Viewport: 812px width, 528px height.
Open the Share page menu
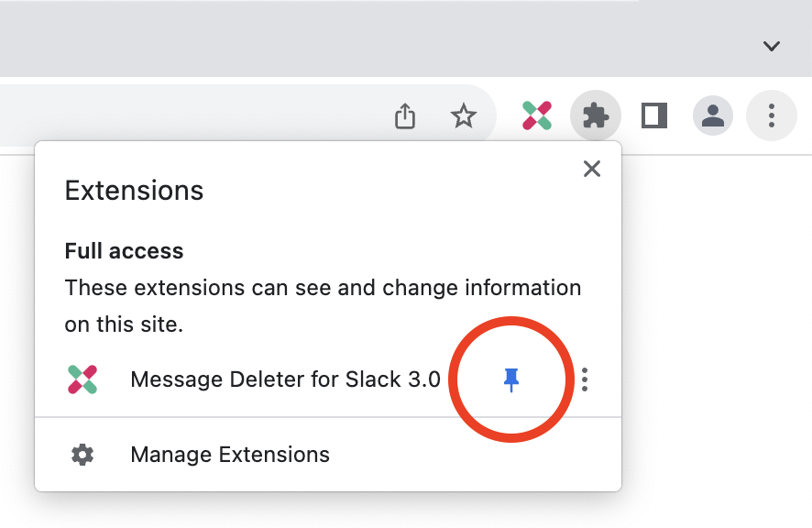pyautogui.click(x=405, y=115)
